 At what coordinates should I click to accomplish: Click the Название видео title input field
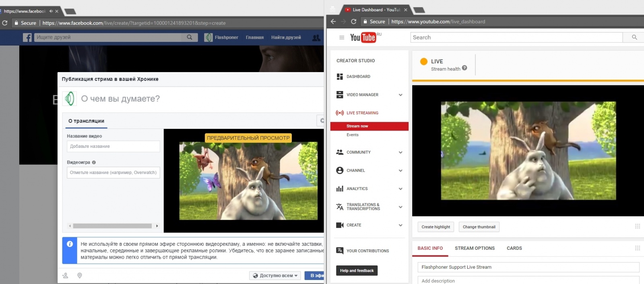[x=114, y=146]
